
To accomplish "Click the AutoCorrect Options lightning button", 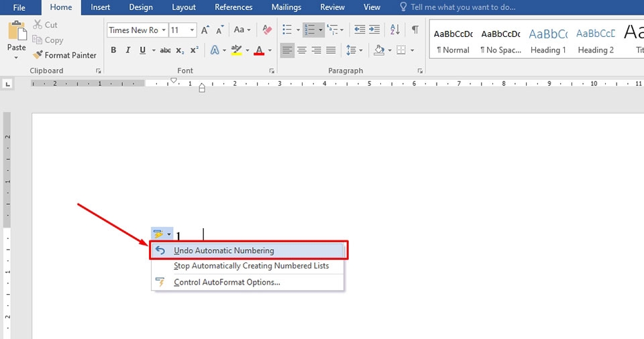I will [162, 234].
